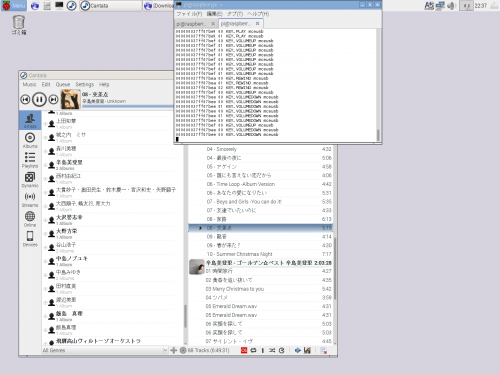This screenshot has width=500, height=375.
Task: Open the volume control in system tray
Action: point(451,6)
